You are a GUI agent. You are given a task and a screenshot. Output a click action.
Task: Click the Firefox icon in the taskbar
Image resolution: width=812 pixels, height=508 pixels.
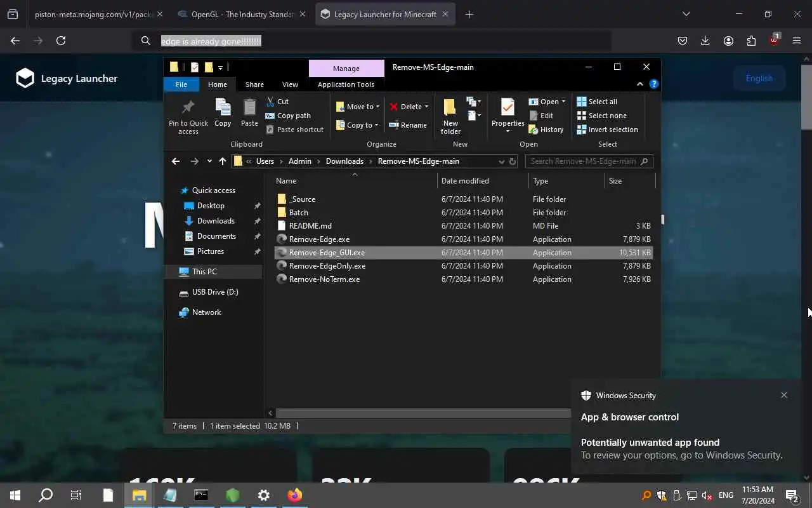click(295, 495)
